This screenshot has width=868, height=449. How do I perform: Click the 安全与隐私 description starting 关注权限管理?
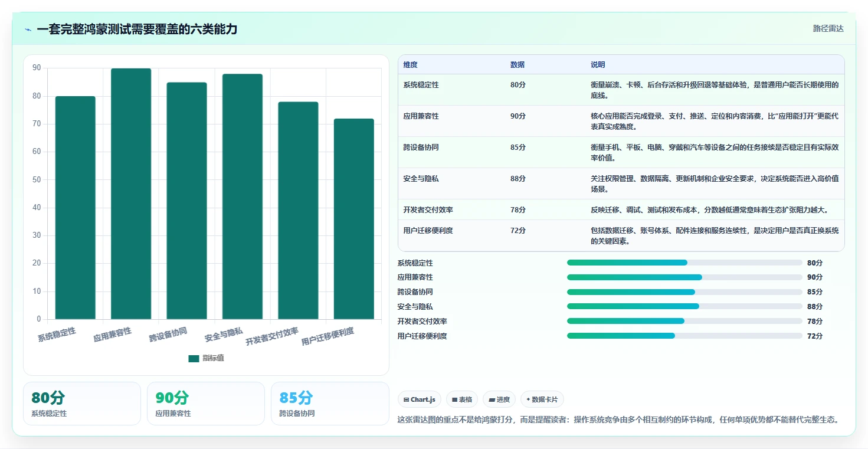(x=715, y=183)
